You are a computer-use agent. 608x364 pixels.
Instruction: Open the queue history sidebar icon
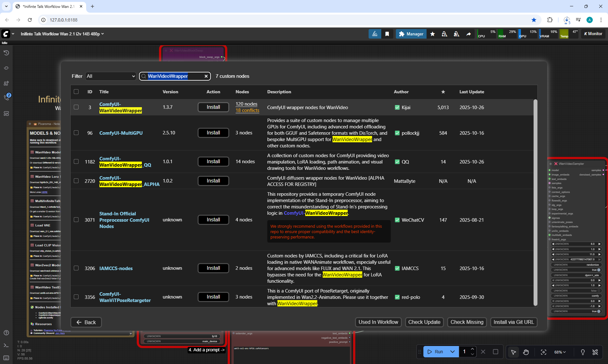pyautogui.click(x=6, y=53)
